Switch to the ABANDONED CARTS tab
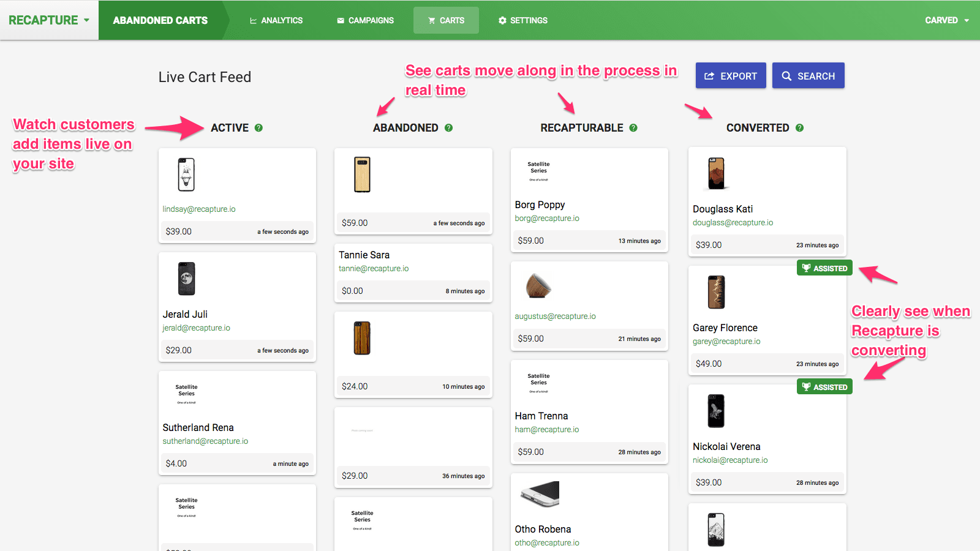 [160, 20]
